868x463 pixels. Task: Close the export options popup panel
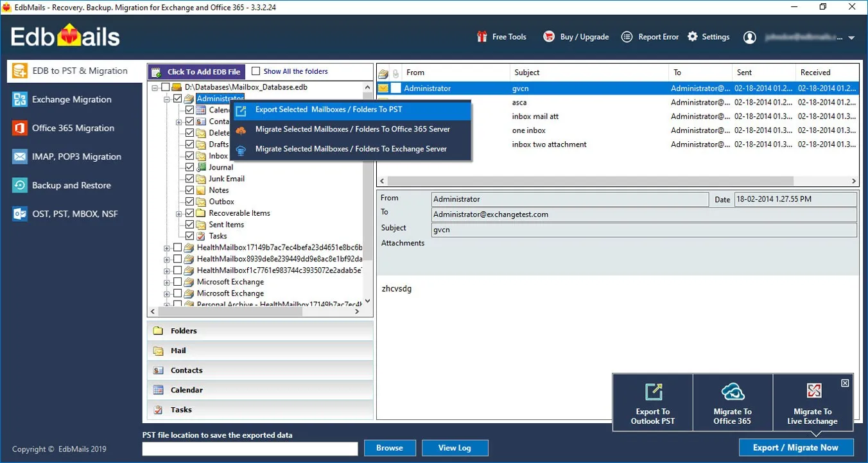(845, 383)
